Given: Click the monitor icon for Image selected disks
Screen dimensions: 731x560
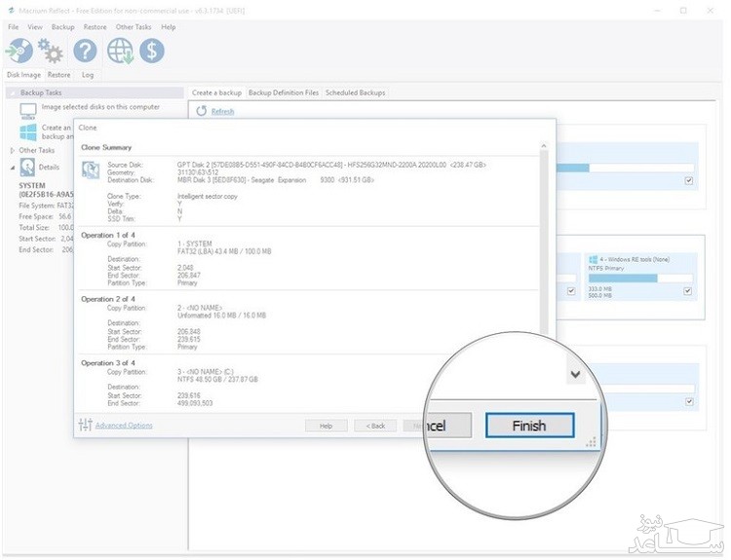Looking at the screenshot, I should (27, 108).
